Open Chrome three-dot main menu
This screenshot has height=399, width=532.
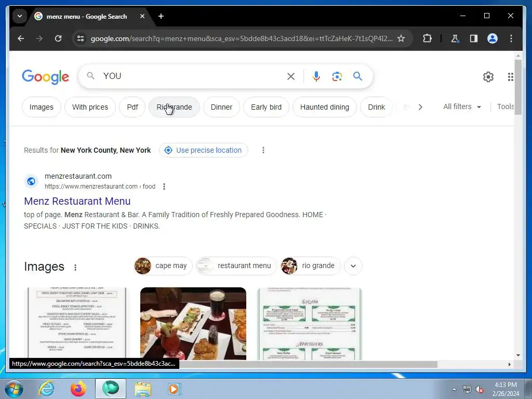coord(511,38)
